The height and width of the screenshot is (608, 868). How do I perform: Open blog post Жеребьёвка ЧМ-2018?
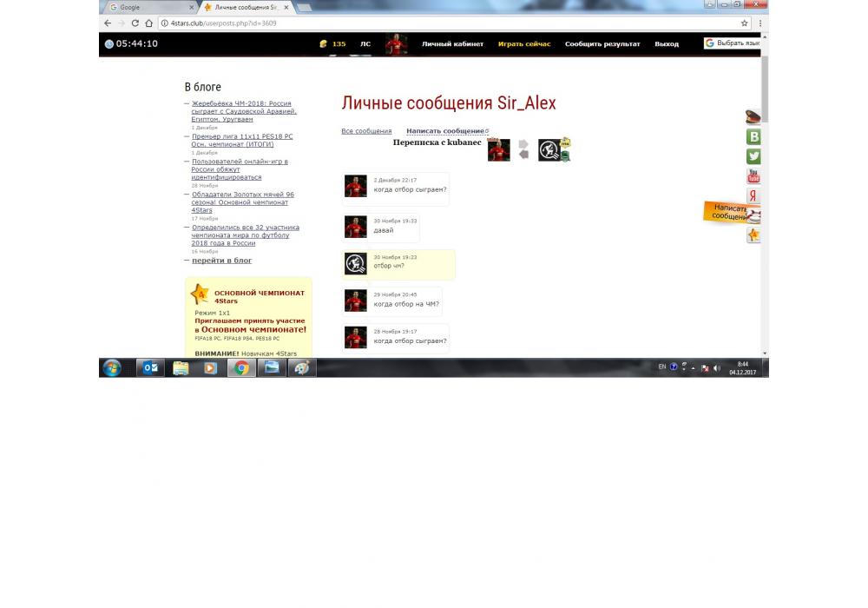(244, 111)
